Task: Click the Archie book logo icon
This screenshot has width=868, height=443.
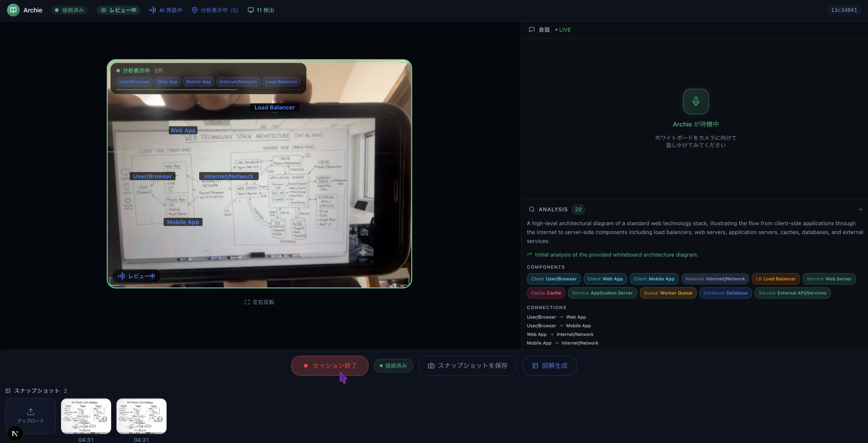Action: pyautogui.click(x=13, y=10)
